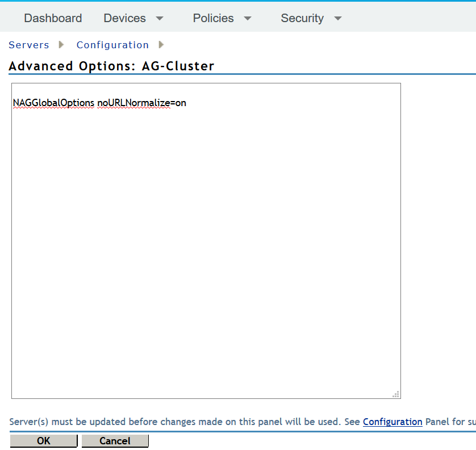This screenshot has height=450, width=476.
Task: Click the arrow icon after Configuration breadcrumb
Action: point(161,45)
